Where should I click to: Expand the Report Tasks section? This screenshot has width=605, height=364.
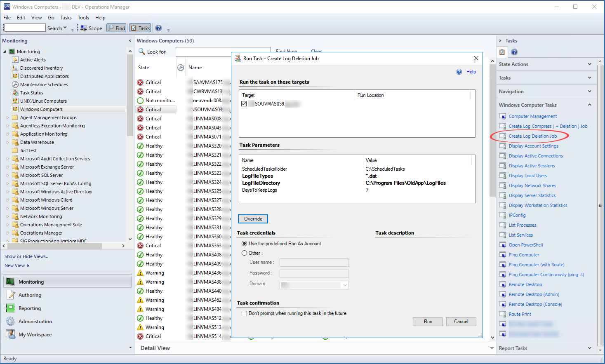coord(589,348)
